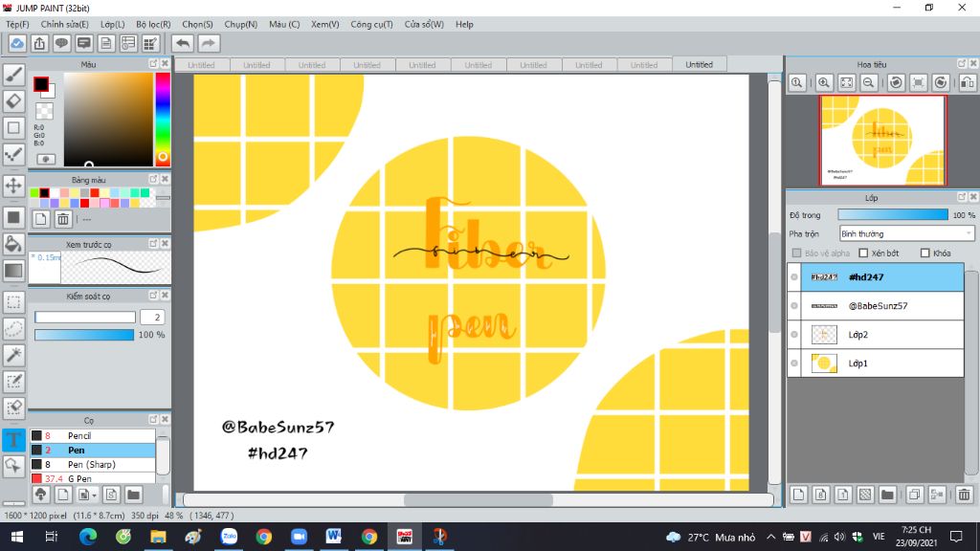Screen dimensions: 980x551
Task: Select the transparent color swatch
Action: point(44,111)
